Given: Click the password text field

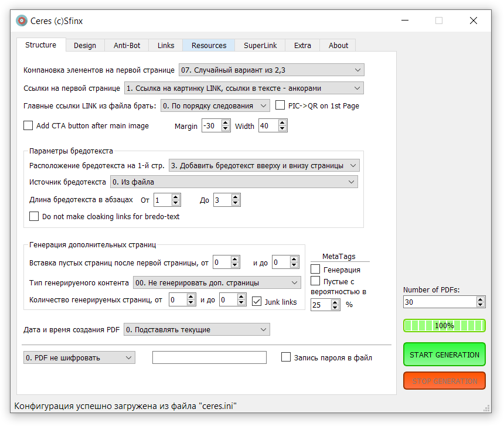Looking at the screenshot, I should click(209, 357).
